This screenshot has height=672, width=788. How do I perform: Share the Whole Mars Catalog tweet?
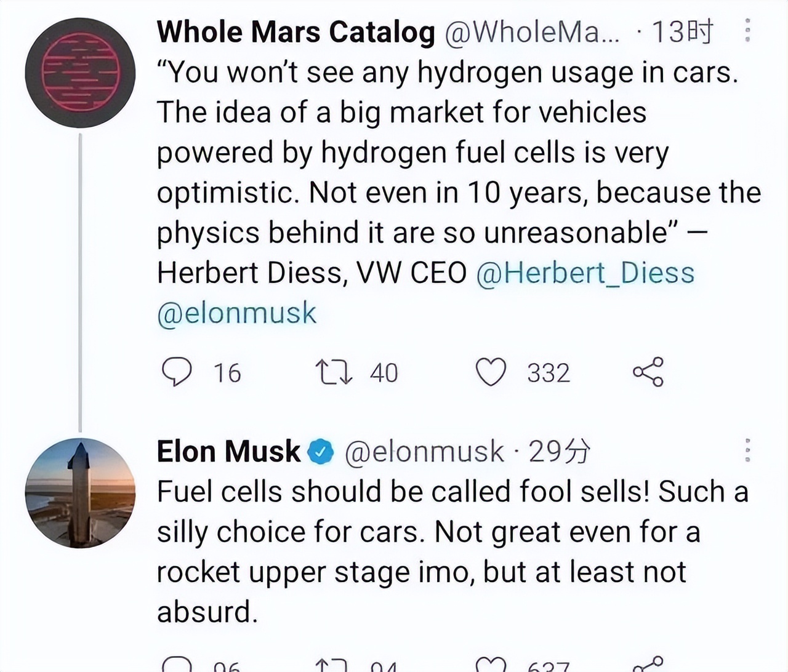649,371
